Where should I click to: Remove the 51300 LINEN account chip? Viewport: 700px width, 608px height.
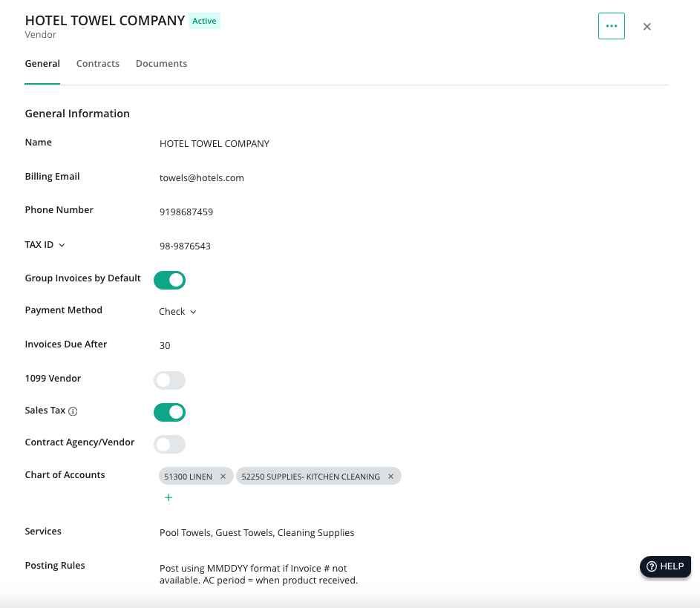click(x=223, y=477)
